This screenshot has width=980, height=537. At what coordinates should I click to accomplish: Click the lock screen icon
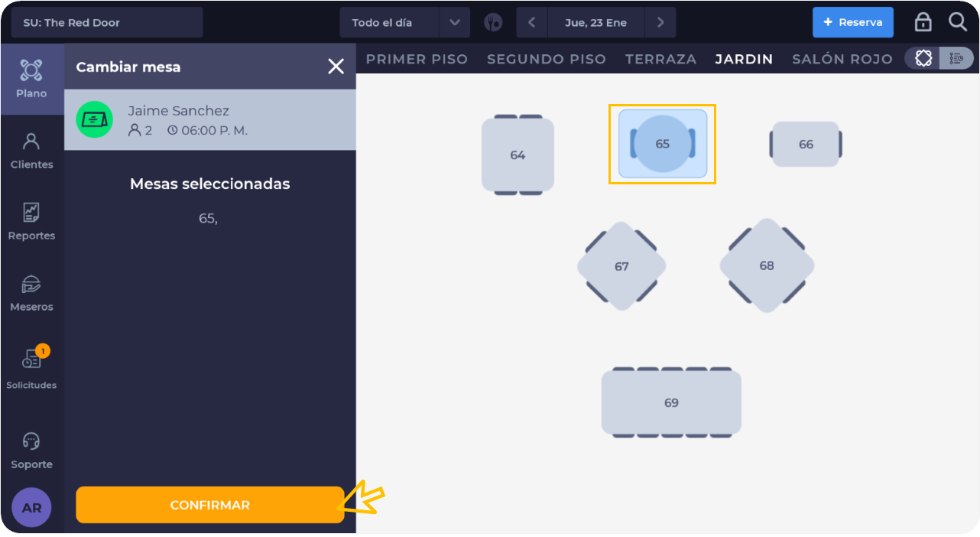[x=923, y=22]
